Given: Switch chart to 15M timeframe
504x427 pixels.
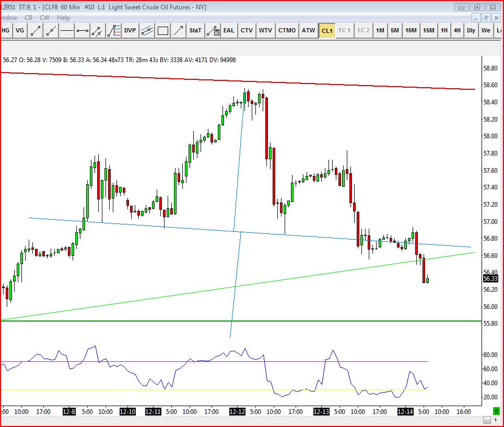Looking at the screenshot, I should coord(429,30).
